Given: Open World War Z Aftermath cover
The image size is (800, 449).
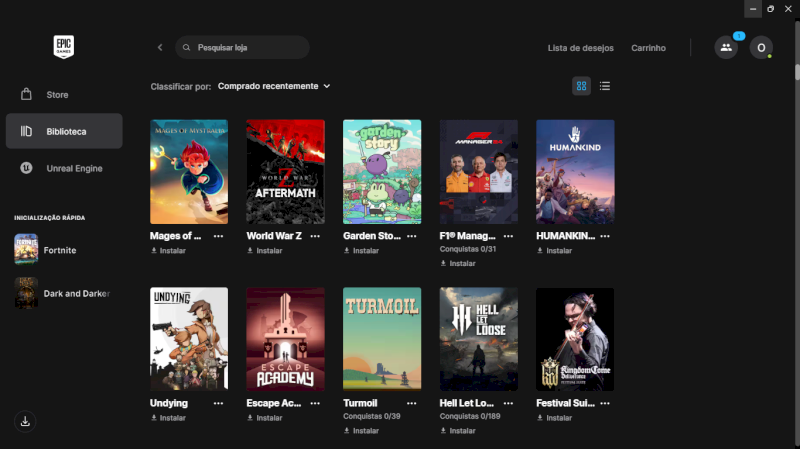Looking at the screenshot, I should (x=285, y=171).
